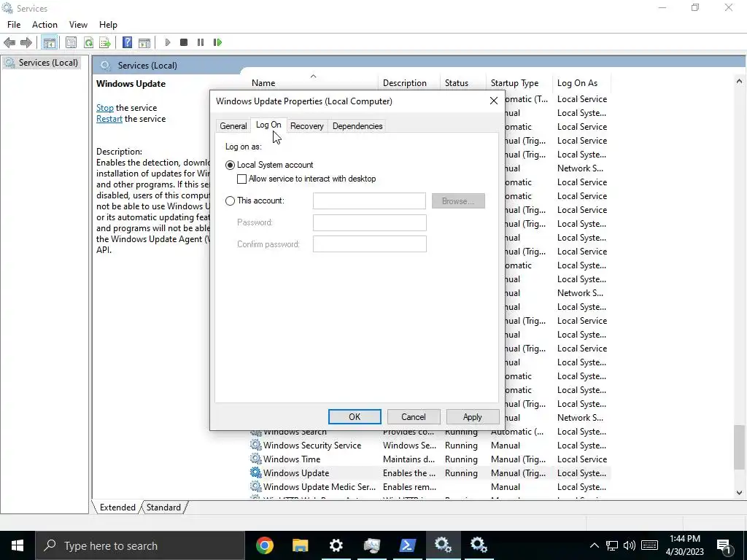Click the volume speaker tray icon

tap(630, 545)
